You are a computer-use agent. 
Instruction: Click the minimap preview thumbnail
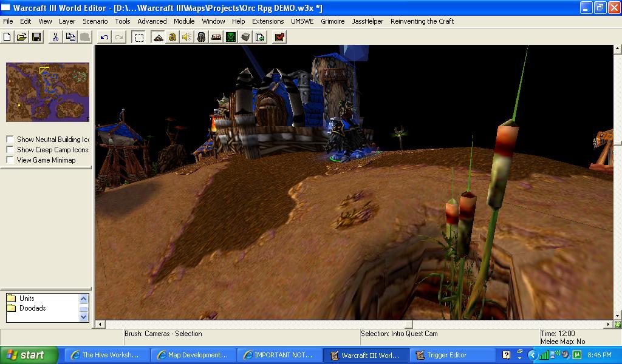[x=47, y=92]
